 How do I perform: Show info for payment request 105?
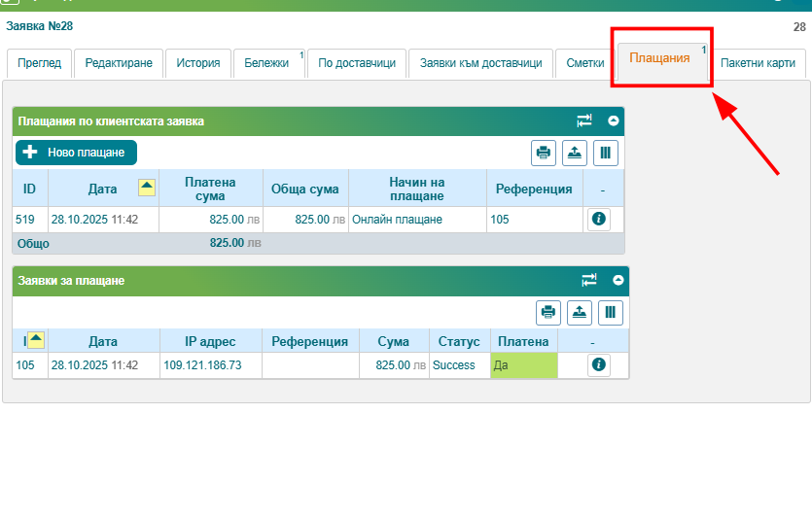(x=599, y=365)
